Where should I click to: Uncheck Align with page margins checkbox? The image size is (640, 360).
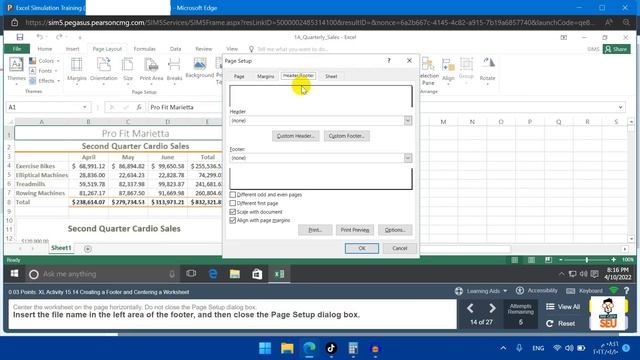coord(233,220)
